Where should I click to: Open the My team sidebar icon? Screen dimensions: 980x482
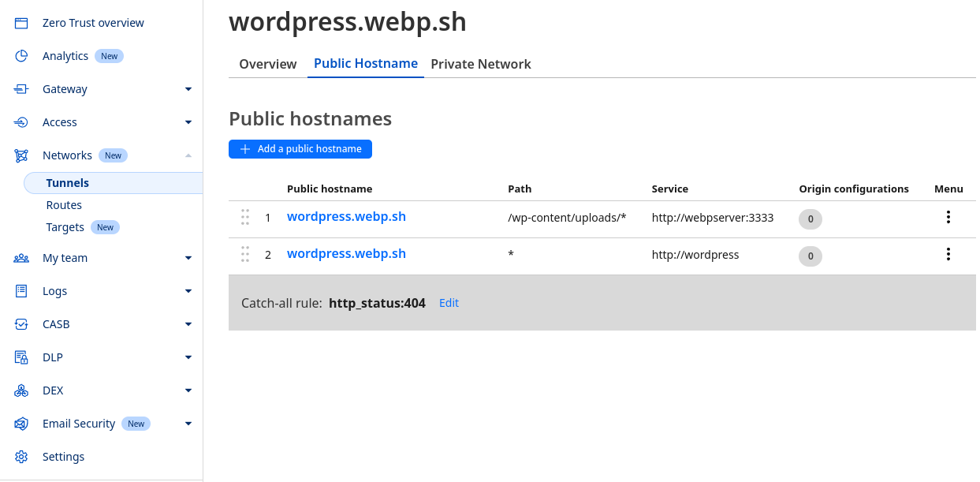click(20, 257)
